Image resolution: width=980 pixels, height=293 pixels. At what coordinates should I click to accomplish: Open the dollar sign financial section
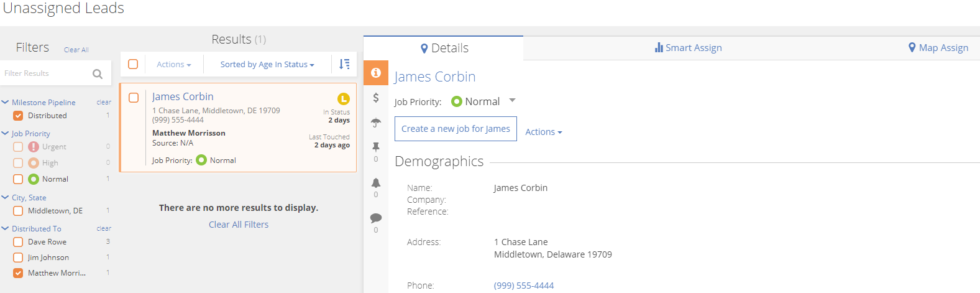click(x=376, y=98)
